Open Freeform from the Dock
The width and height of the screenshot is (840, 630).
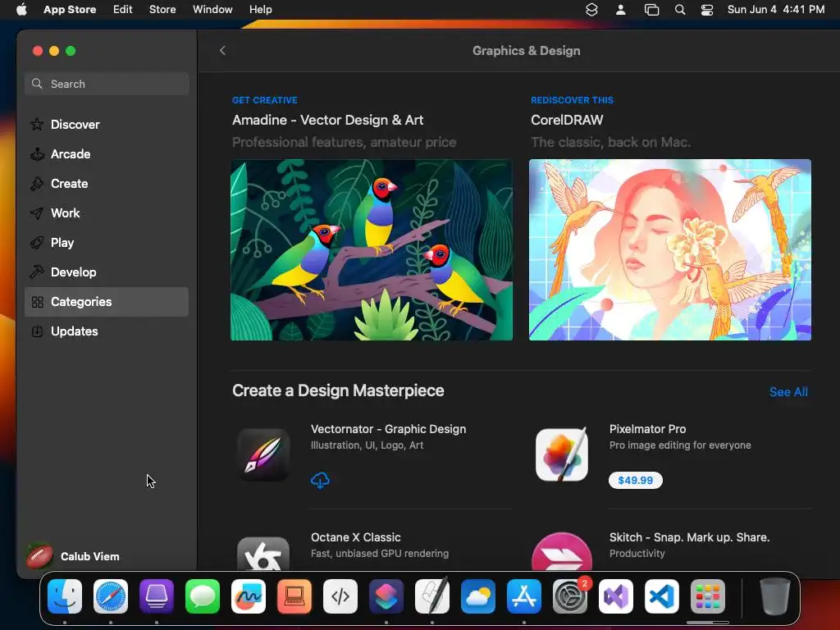249,596
